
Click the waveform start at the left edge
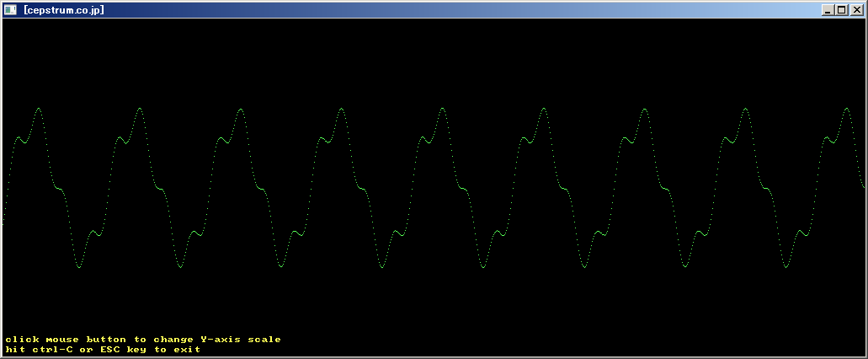tap(3, 221)
